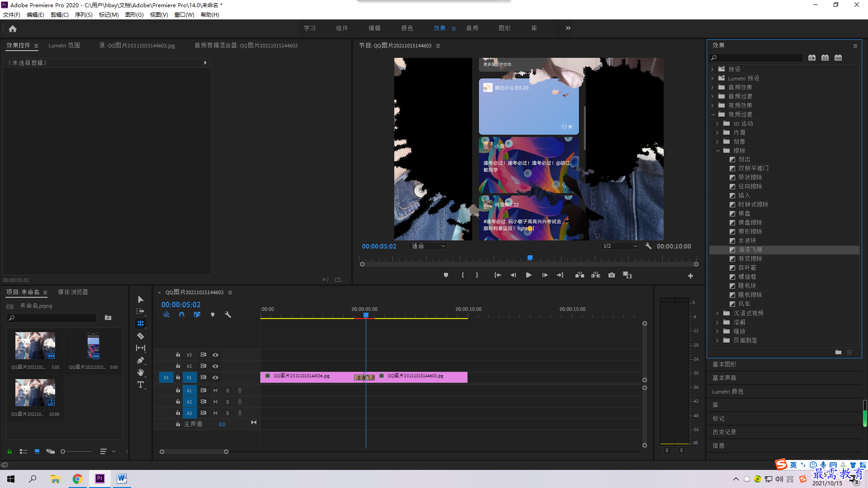Toggle V1 track output eye

216,377
